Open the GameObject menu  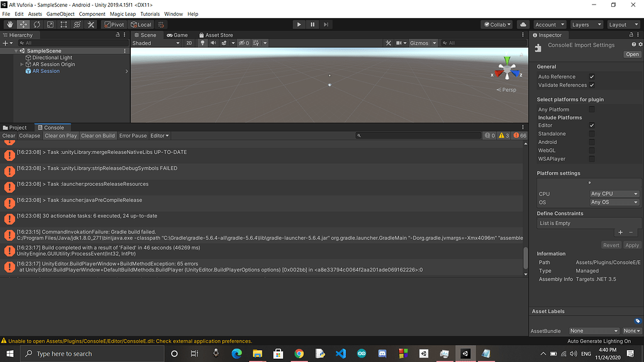(60, 13)
